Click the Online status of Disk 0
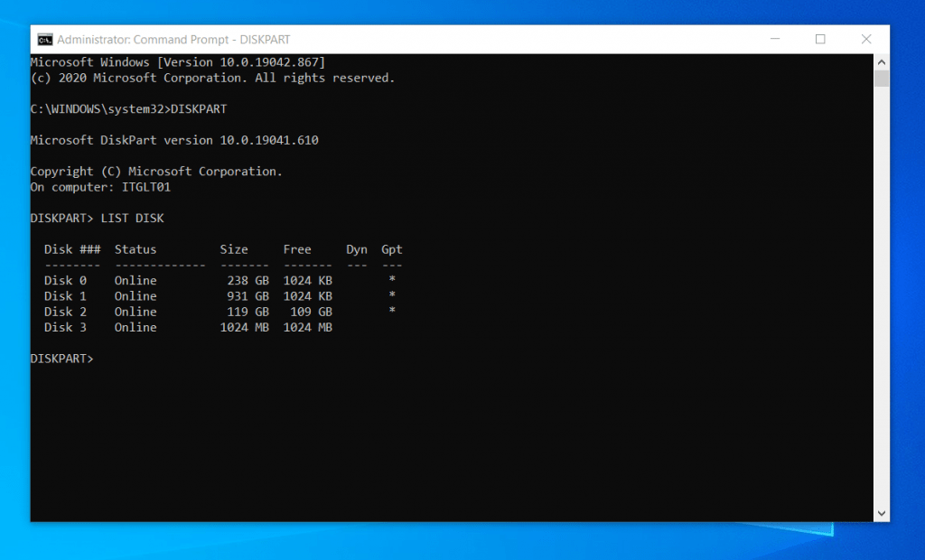925x560 pixels. tap(135, 281)
